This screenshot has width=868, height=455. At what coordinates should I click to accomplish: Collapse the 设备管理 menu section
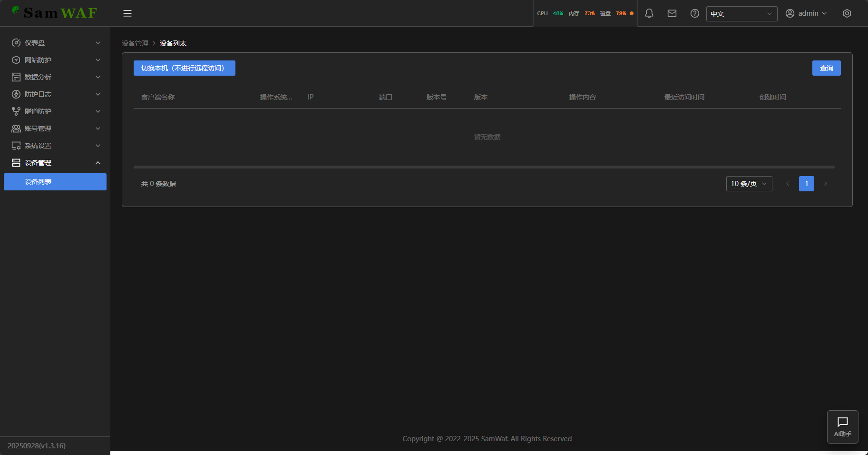(55, 163)
